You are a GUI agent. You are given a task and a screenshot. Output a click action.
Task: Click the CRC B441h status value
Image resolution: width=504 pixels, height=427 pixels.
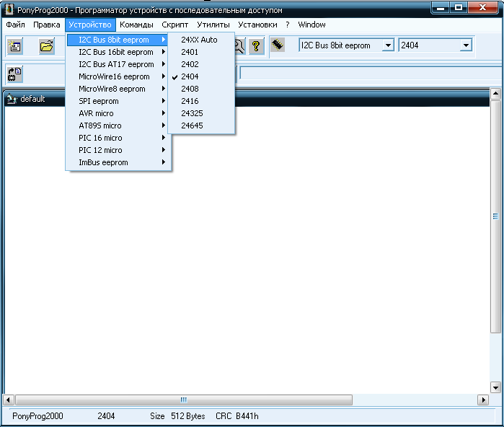[237, 416]
